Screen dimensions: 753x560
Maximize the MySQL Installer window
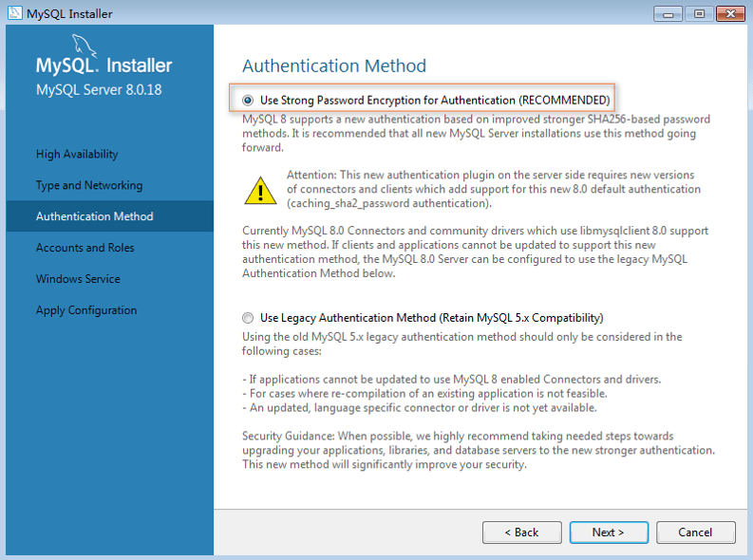point(699,14)
